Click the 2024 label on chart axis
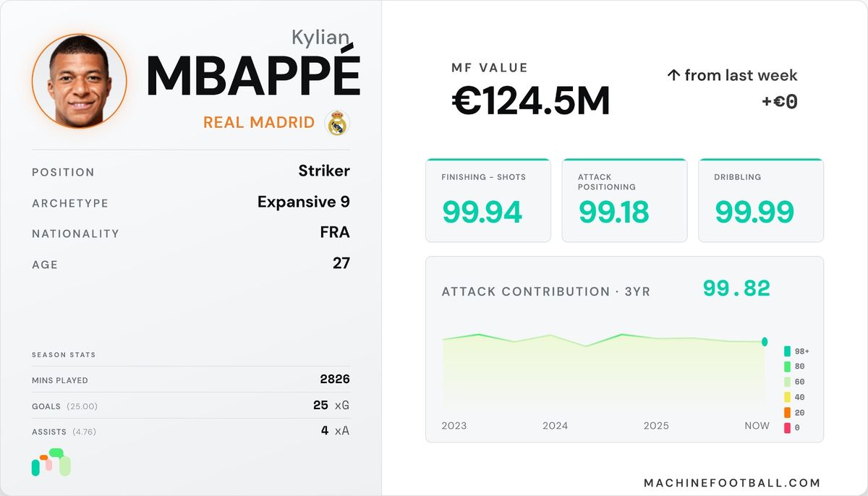Image resolution: width=868 pixels, height=496 pixels. [x=556, y=426]
